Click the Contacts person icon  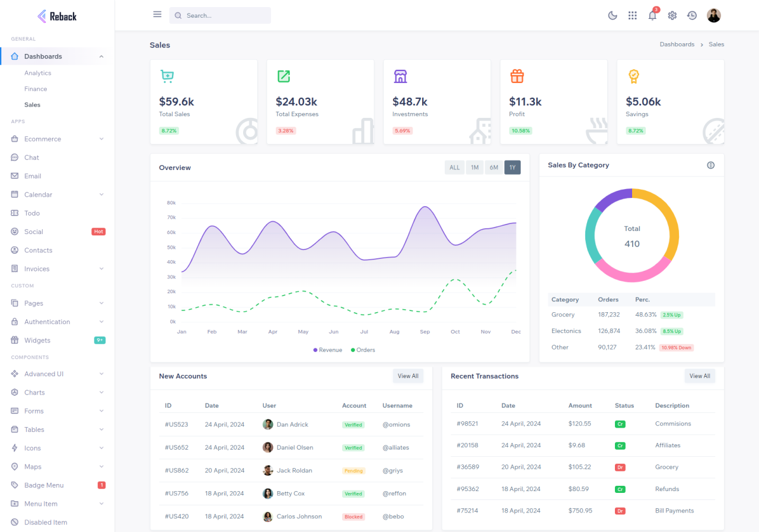pos(15,250)
